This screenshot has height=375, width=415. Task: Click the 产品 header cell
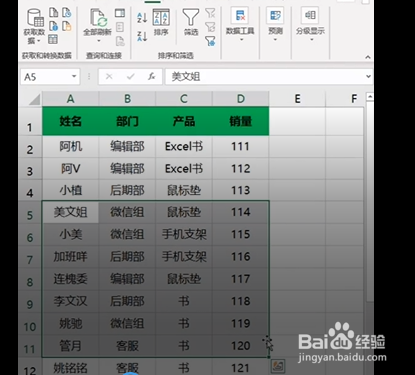184,121
